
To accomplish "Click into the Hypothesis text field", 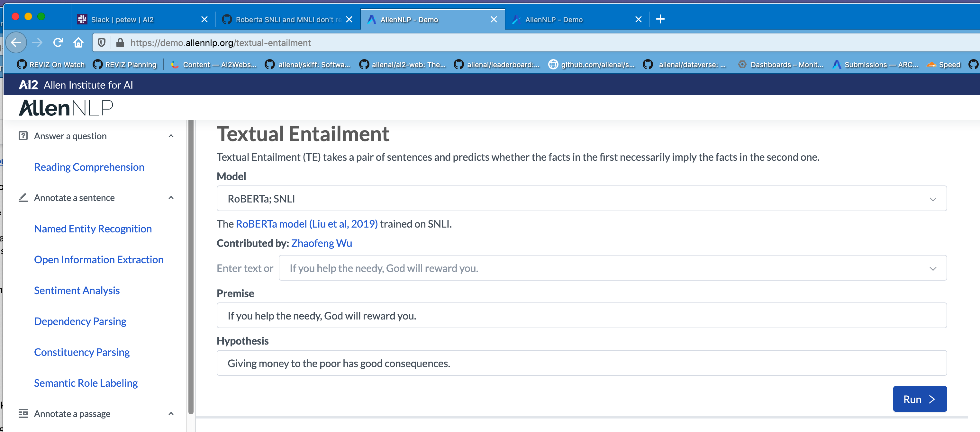I will click(x=581, y=363).
